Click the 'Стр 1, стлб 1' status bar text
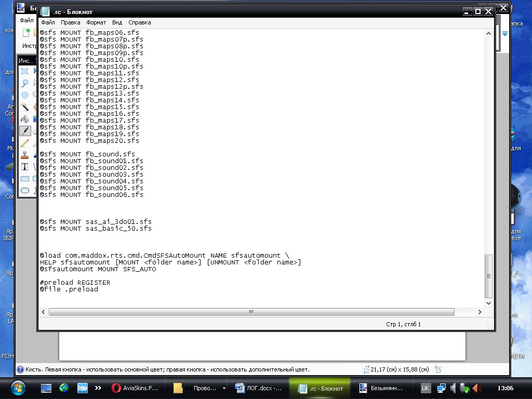Image resolution: width=532 pixels, height=399 pixels. [403, 324]
